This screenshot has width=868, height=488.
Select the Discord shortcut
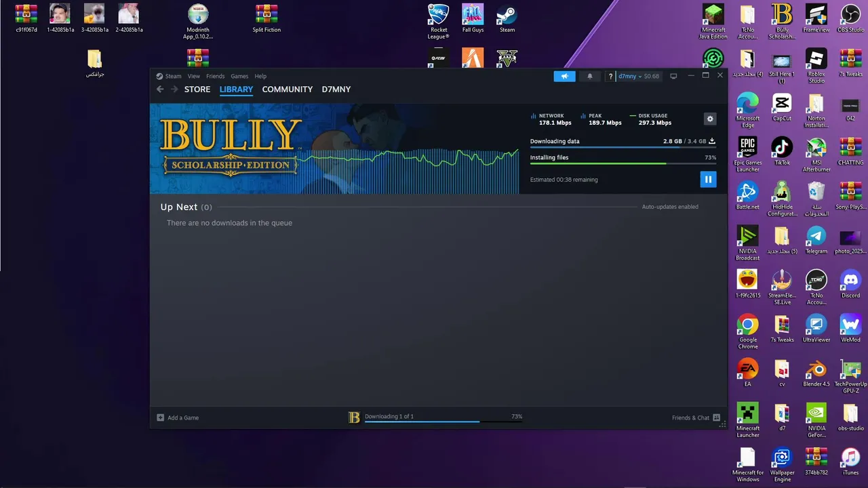point(850,284)
